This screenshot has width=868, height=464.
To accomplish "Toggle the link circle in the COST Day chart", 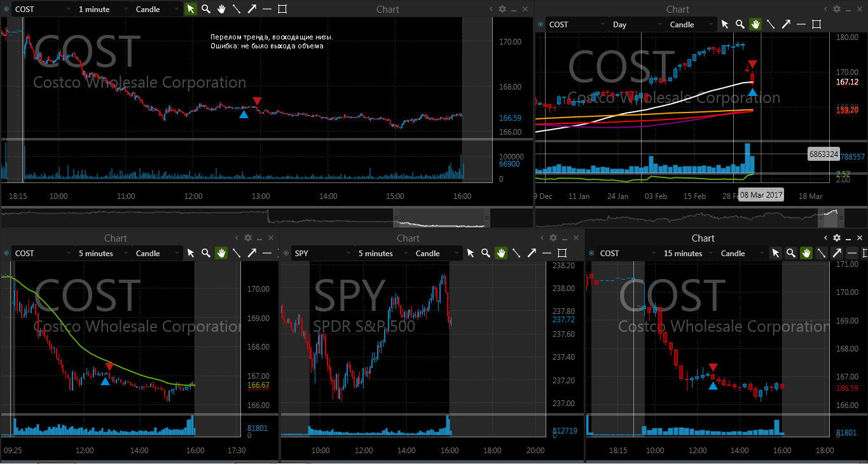I will pos(541,24).
